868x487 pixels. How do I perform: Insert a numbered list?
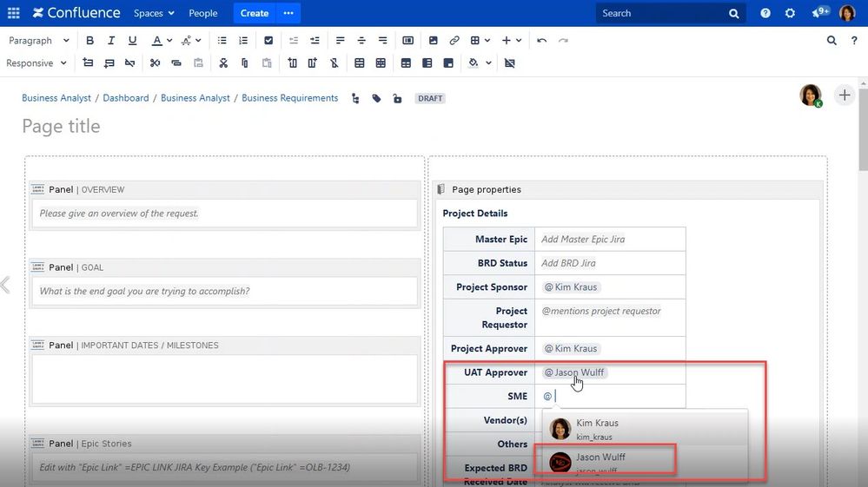(x=243, y=40)
